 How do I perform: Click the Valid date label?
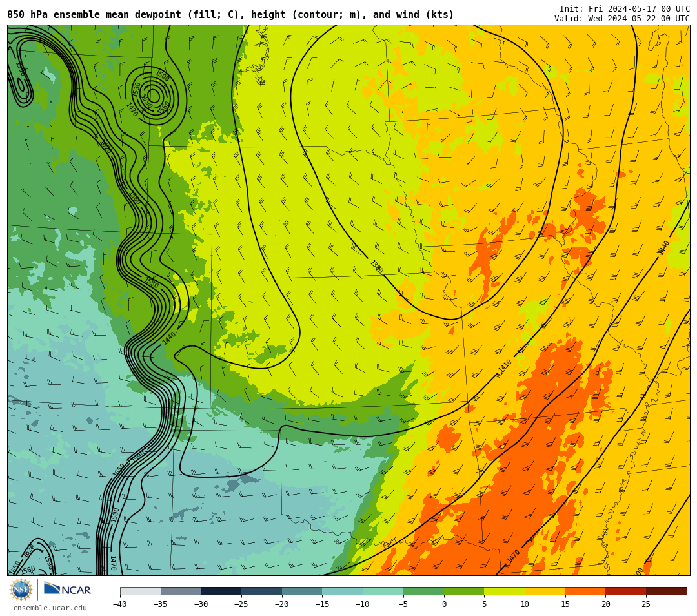622,18
